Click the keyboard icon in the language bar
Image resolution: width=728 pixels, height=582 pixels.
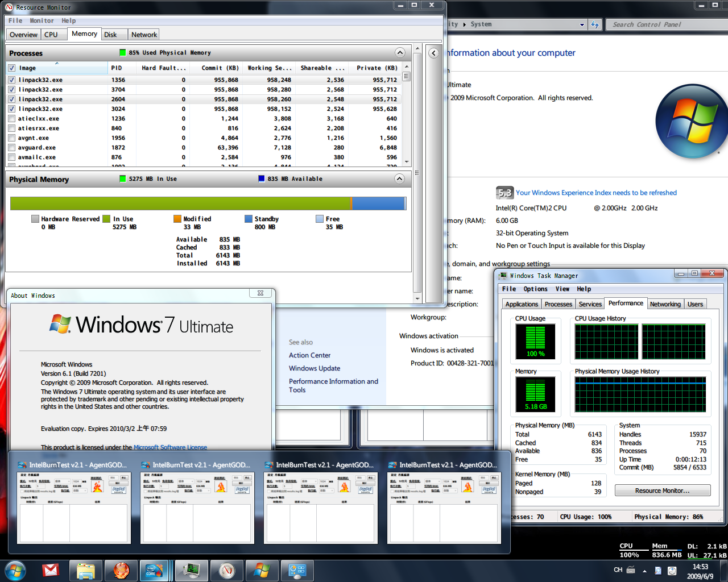631,569
